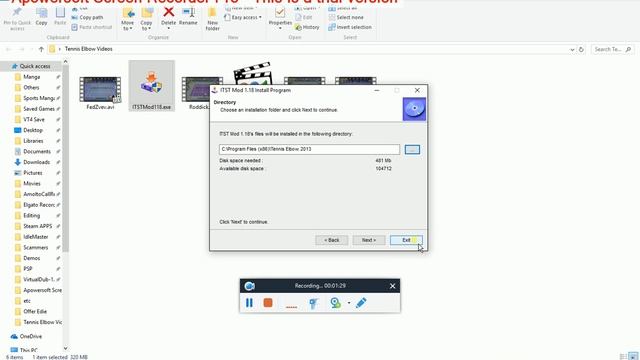Open the Easy access dropdown

point(243,18)
